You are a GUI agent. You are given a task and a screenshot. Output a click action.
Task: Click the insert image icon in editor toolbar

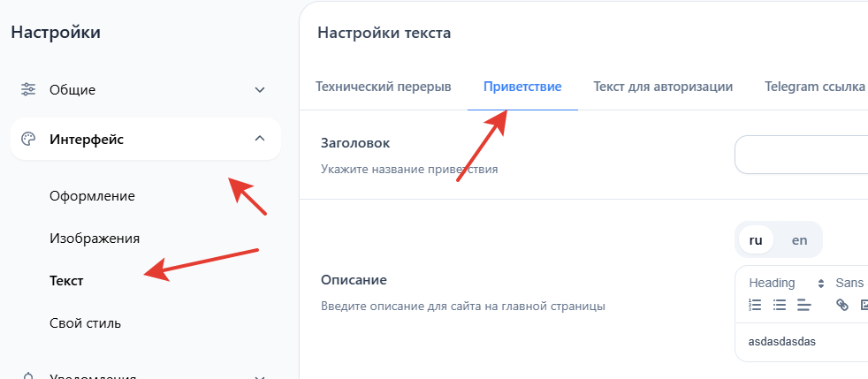point(864,305)
